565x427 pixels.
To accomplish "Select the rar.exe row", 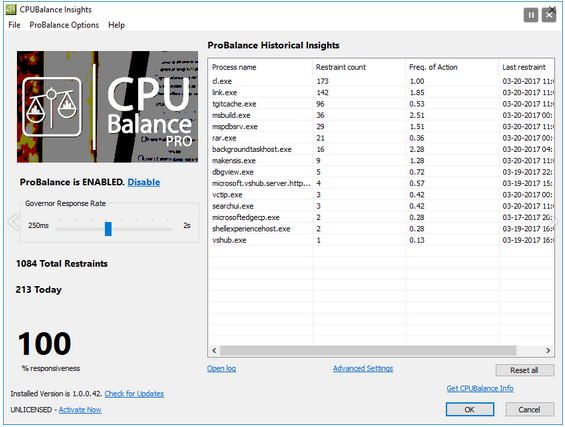I will [381, 138].
